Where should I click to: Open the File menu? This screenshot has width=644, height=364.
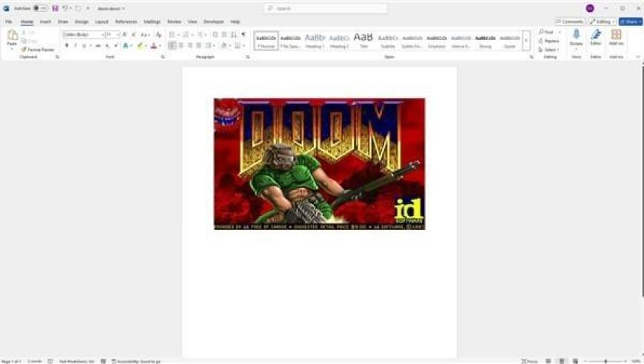[x=9, y=21]
